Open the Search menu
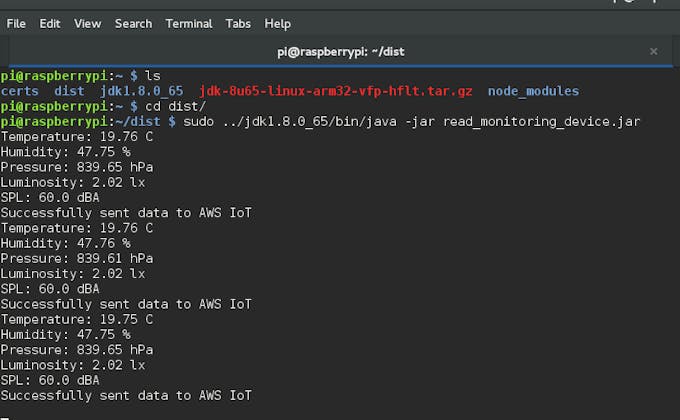This screenshot has width=680, height=420. coord(133,23)
